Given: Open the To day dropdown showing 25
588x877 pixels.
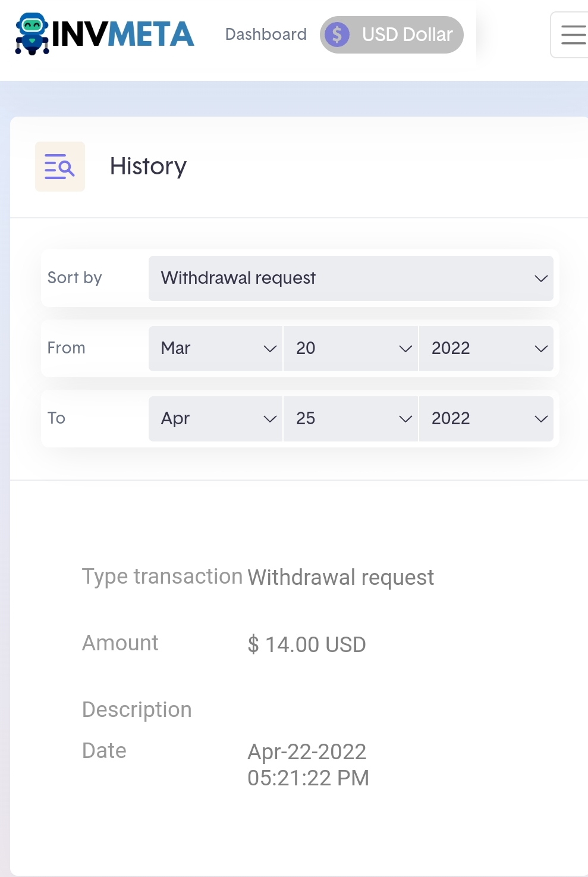Looking at the screenshot, I should (351, 418).
